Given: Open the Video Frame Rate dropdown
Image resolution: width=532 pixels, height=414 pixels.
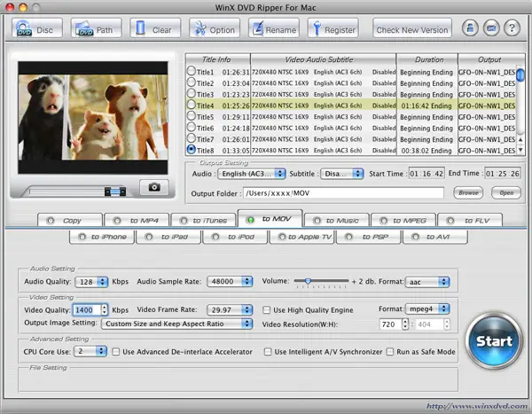Looking at the screenshot, I should click(230, 309).
